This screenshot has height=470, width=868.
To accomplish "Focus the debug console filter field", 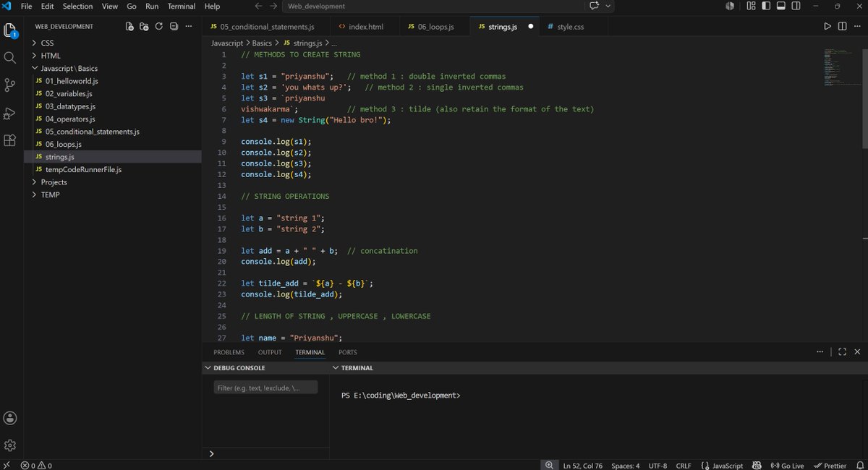I will tap(265, 388).
